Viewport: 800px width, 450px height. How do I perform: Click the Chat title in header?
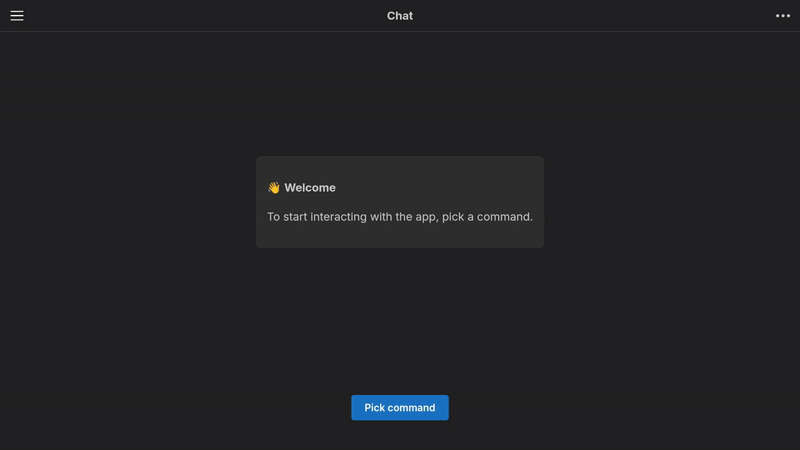tap(400, 16)
